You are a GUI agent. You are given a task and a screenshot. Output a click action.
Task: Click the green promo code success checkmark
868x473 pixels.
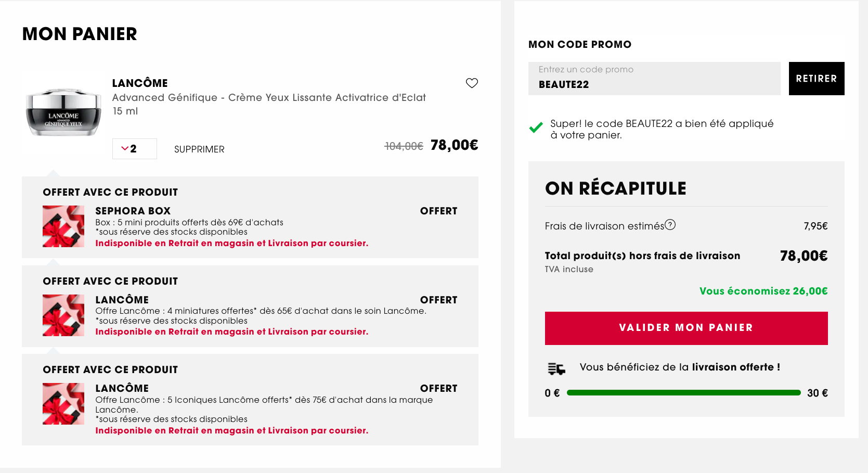(536, 127)
